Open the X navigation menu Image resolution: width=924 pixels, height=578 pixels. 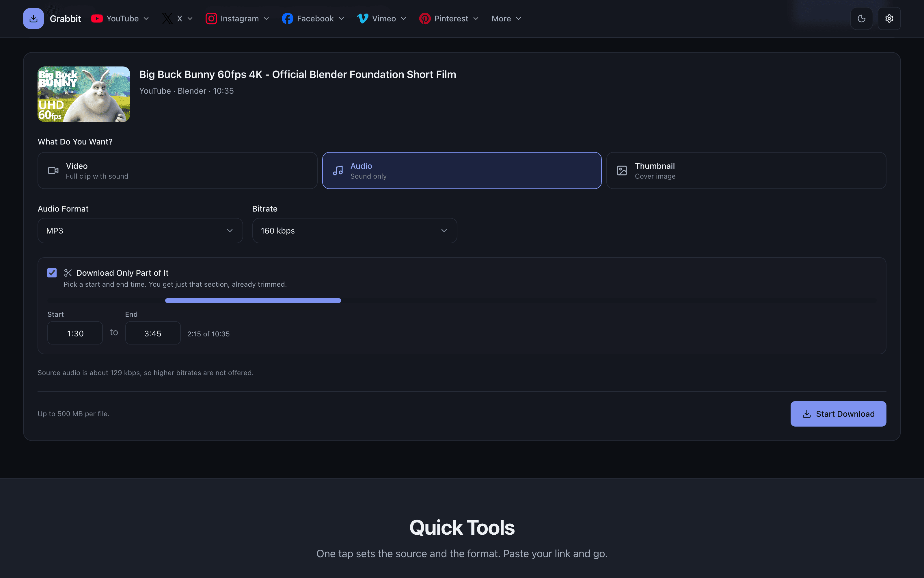(x=178, y=18)
